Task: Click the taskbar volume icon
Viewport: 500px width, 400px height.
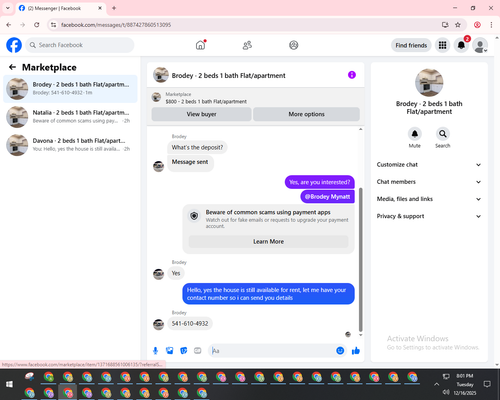Action: pyautogui.click(x=446, y=392)
